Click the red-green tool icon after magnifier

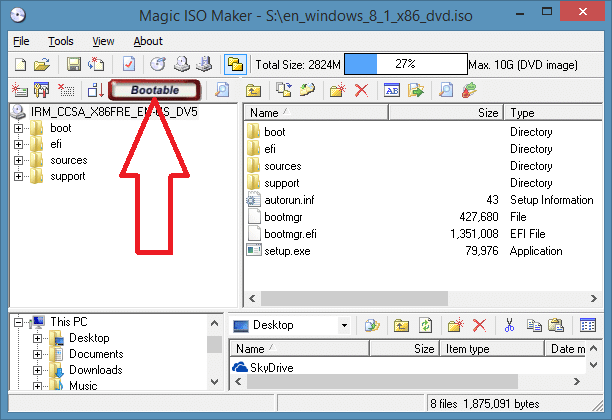469,90
